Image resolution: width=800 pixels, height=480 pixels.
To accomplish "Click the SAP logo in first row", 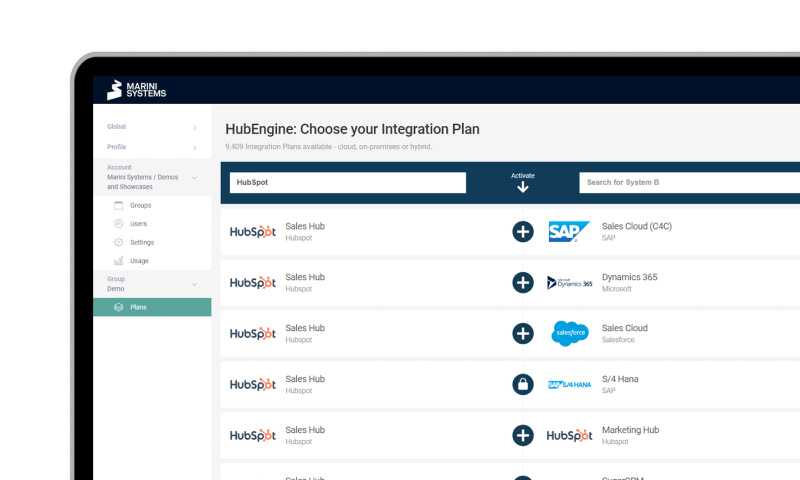I will tap(569, 232).
